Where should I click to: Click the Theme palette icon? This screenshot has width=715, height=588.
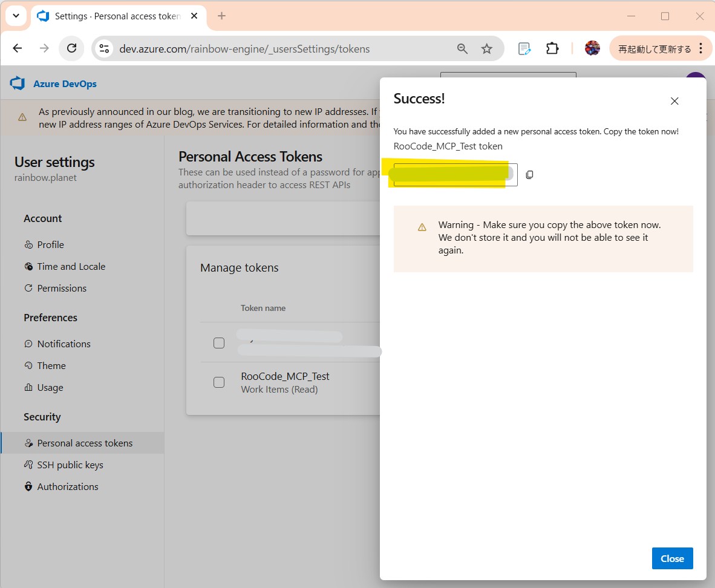tap(28, 365)
